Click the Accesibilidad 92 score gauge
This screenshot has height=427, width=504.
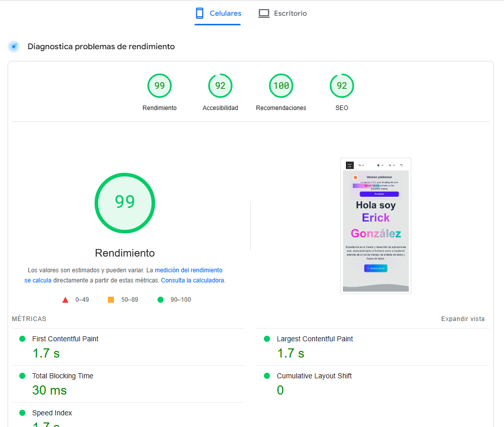coord(220,85)
